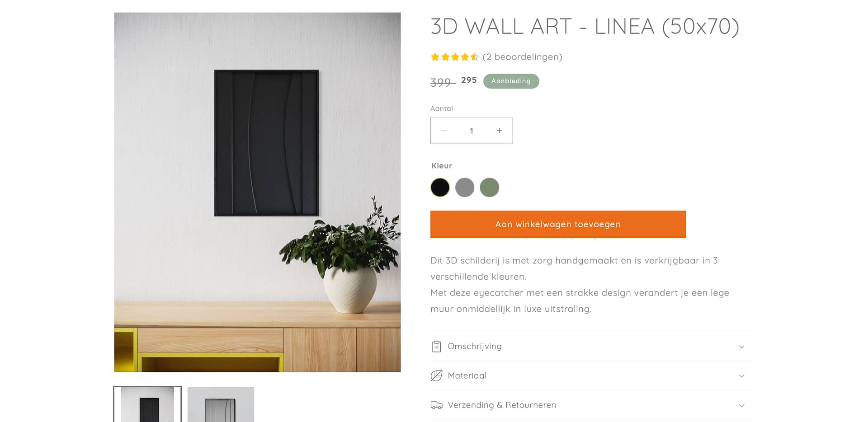
Task: Add item with Aan winkelwagen toevoegen
Action: tap(558, 224)
